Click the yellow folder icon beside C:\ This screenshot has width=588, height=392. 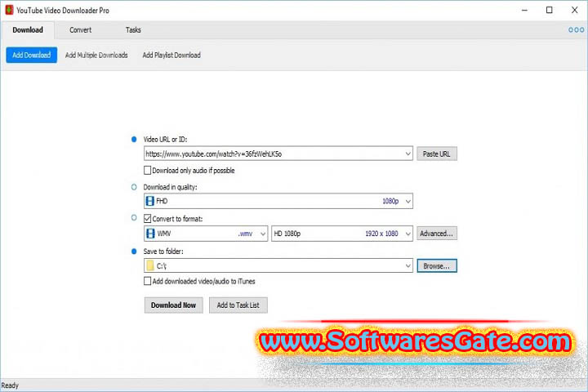pyautogui.click(x=150, y=265)
